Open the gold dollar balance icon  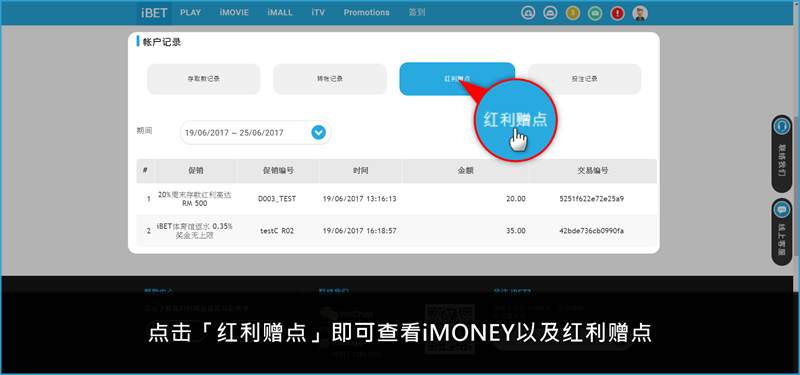point(572,13)
